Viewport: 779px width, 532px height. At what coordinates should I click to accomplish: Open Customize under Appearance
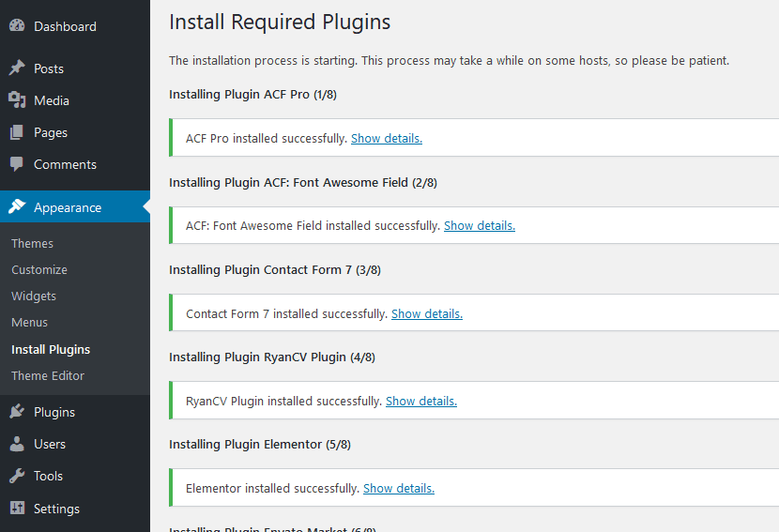tap(39, 269)
